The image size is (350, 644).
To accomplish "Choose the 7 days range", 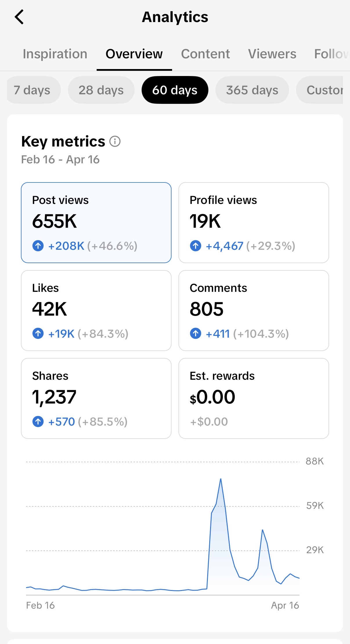I will coord(34,90).
